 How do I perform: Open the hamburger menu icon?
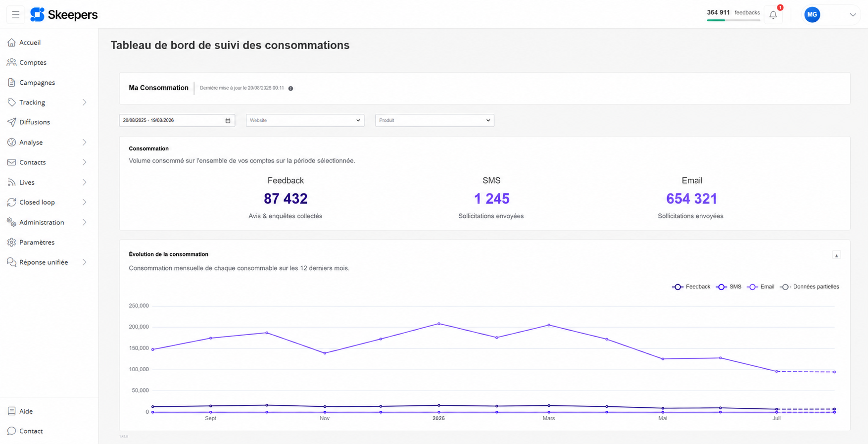coord(16,15)
